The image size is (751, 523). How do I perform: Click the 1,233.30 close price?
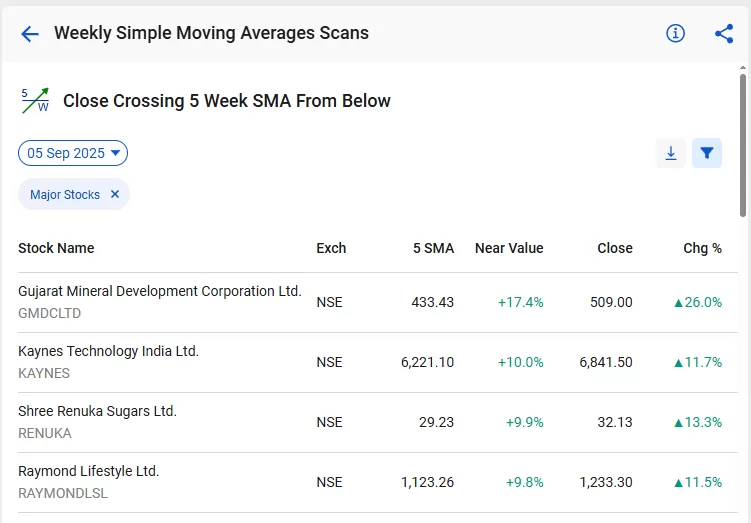click(606, 482)
